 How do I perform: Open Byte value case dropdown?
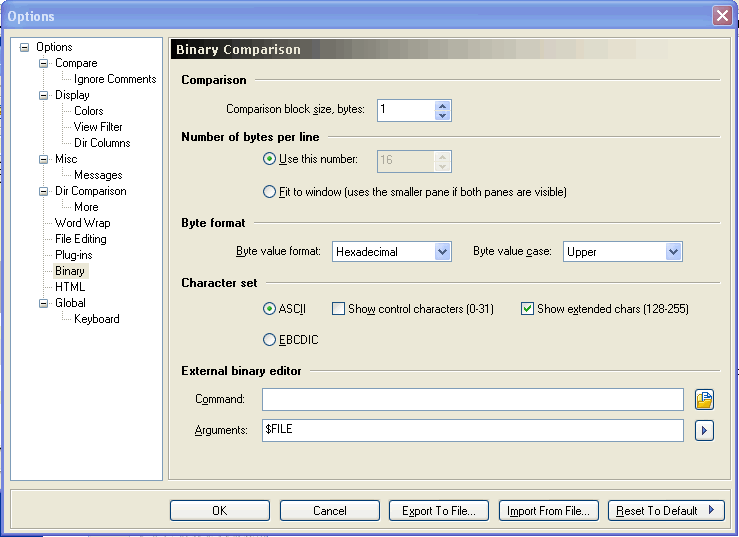point(673,252)
